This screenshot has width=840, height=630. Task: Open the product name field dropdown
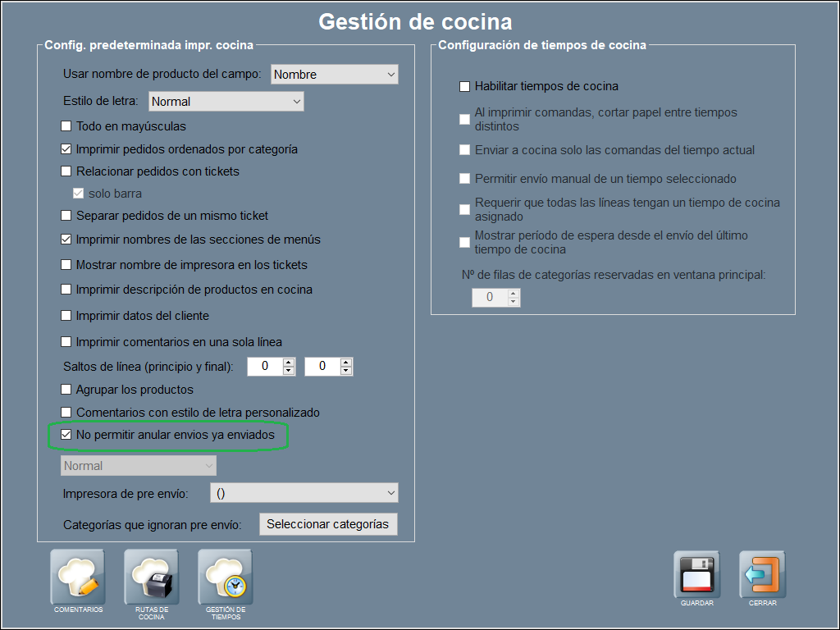pos(334,75)
